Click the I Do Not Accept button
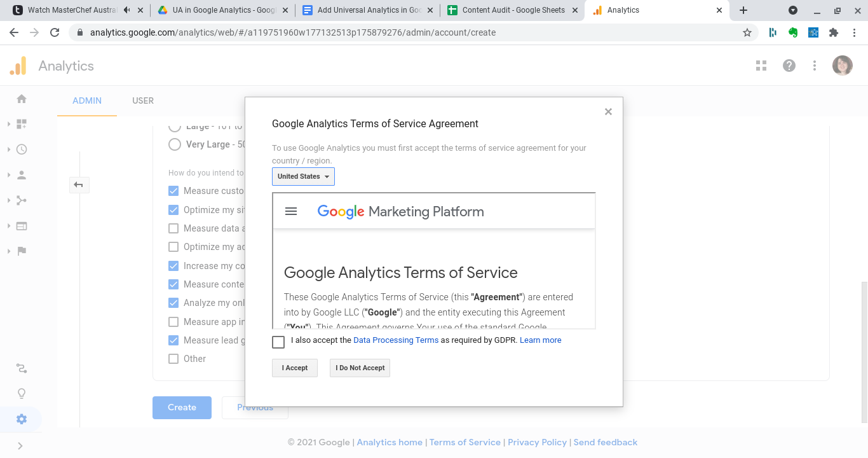The width and height of the screenshot is (868, 458). click(360, 368)
